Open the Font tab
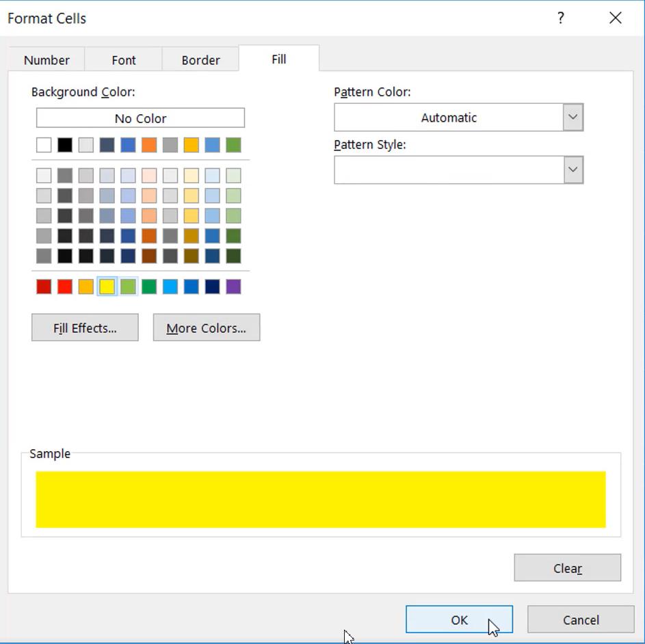 point(124,60)
